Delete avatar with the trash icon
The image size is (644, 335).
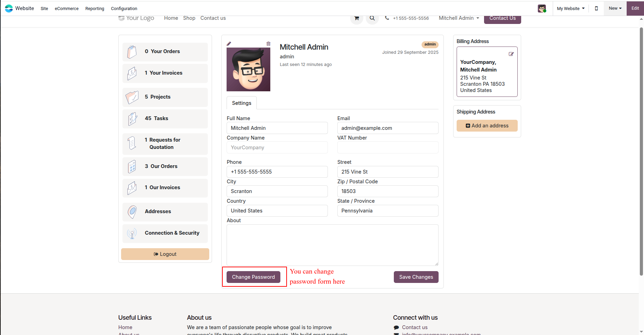[268, 44]
